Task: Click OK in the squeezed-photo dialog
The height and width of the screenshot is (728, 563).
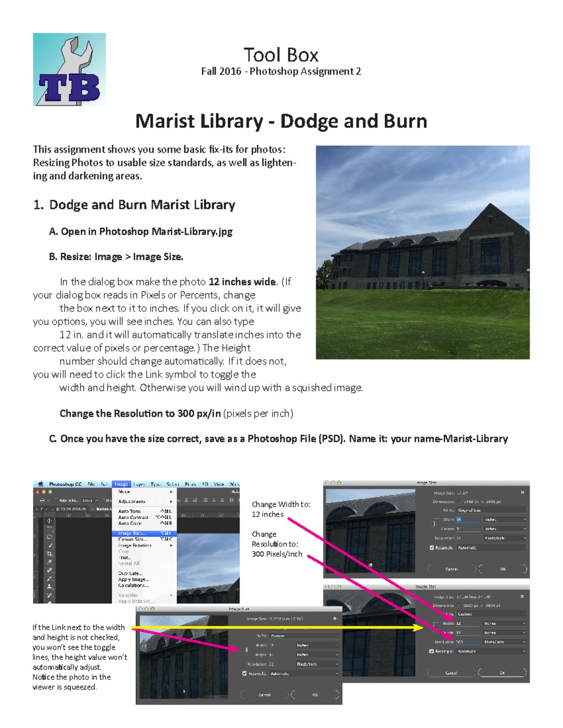Action: [315, 695]
